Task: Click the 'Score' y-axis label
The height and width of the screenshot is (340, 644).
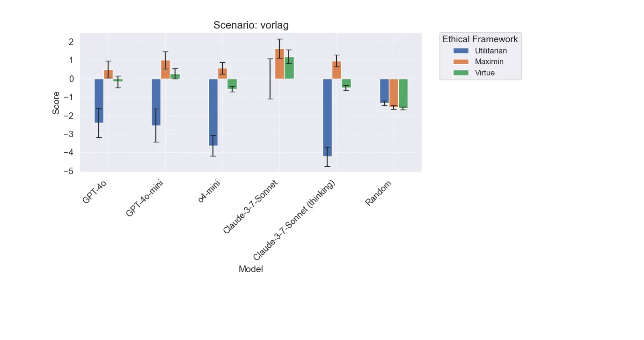Action: 56,103
